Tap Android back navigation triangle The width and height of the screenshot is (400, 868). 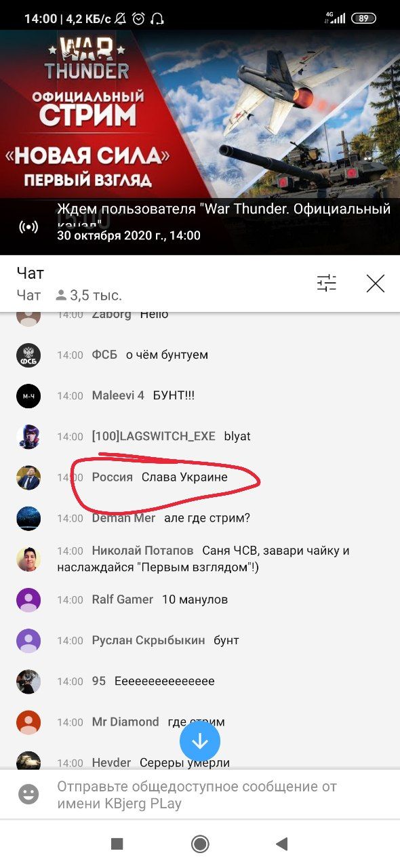[282, 844]
